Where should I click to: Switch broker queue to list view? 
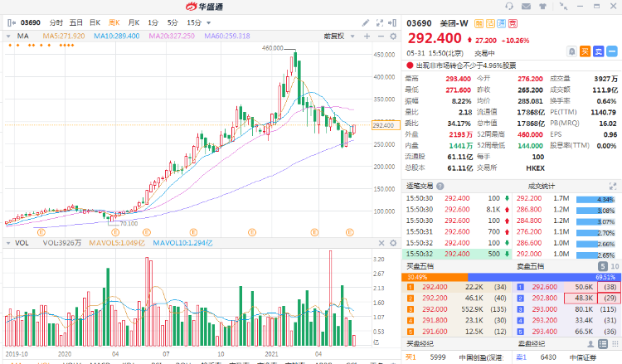pyautogui.click(x=603, y=344)
